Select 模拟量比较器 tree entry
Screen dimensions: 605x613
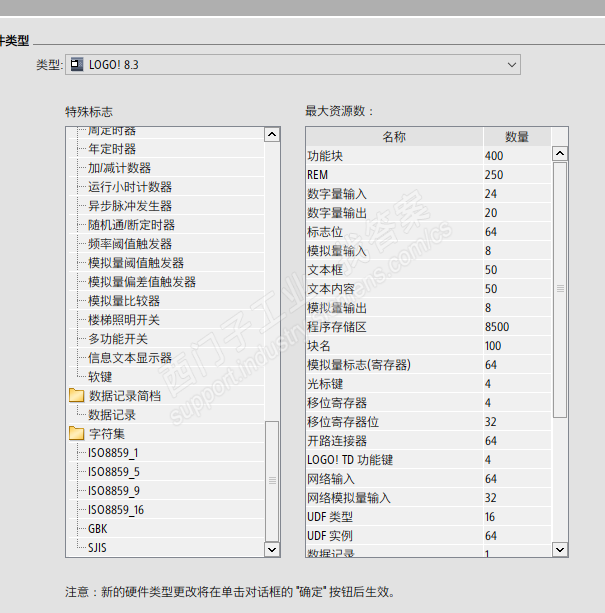coord(124,301)
